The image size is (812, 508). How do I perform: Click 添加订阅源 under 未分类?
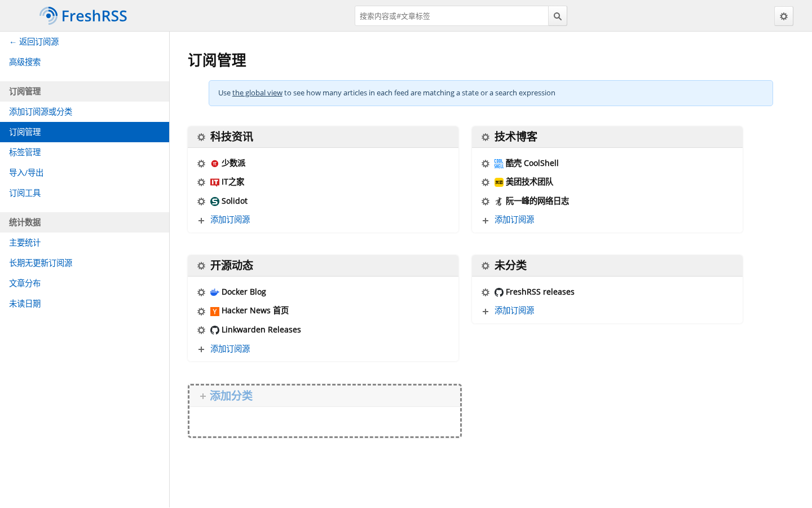pos(514,310)
